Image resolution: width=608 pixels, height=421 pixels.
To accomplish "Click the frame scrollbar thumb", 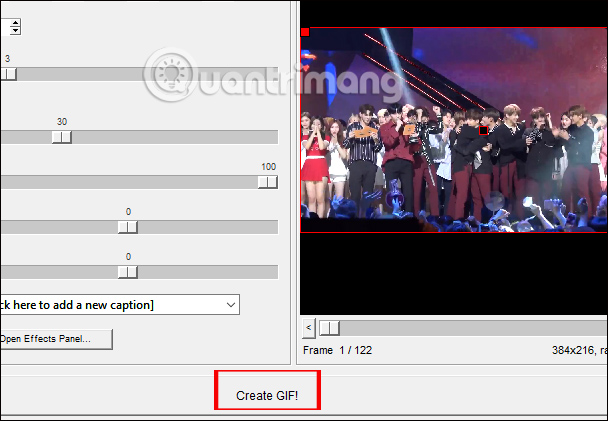I will 329,328.
